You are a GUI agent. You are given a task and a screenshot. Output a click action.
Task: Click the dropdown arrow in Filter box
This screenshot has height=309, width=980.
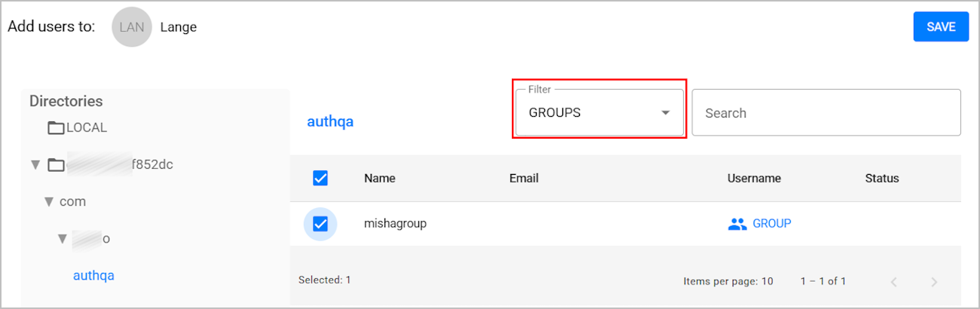[x=665, y=113]
